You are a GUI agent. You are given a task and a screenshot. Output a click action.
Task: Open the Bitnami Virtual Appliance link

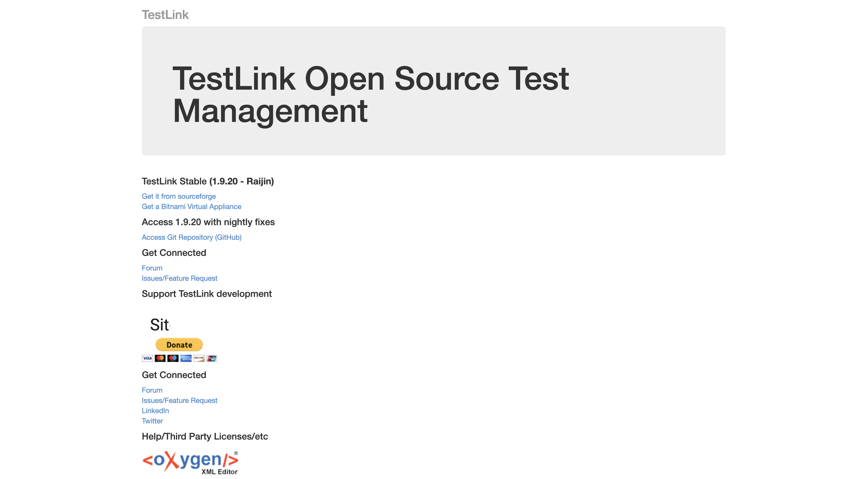pos(191,206)
